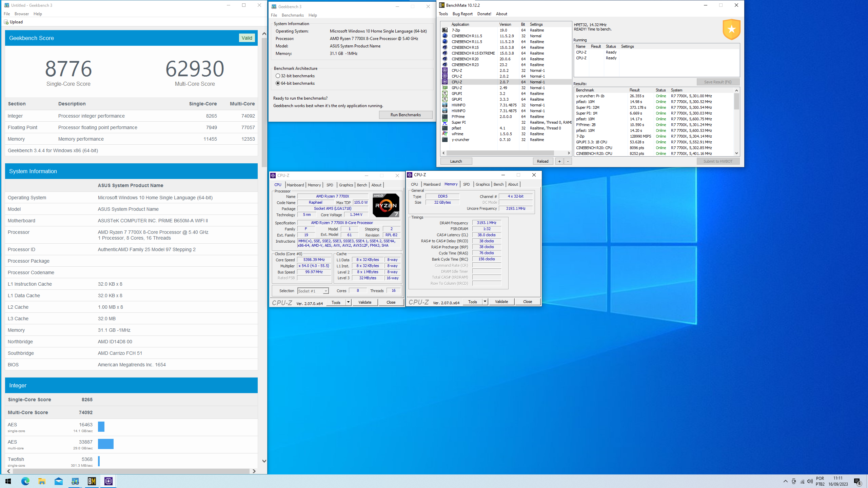This screenshot has width=868, height=488.
Task: Click the BenchMate application list horizontal scrollbar
Action: click(500, 153)
